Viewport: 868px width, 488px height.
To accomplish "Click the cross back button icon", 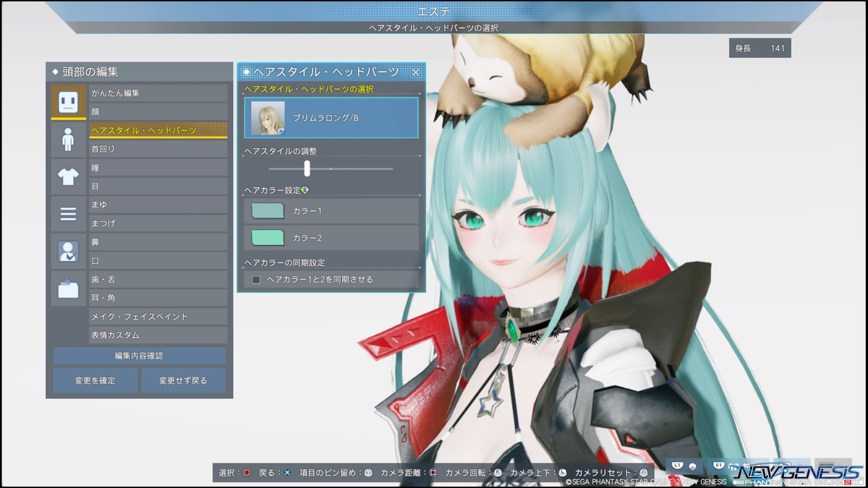I will [x=287, y=473].
